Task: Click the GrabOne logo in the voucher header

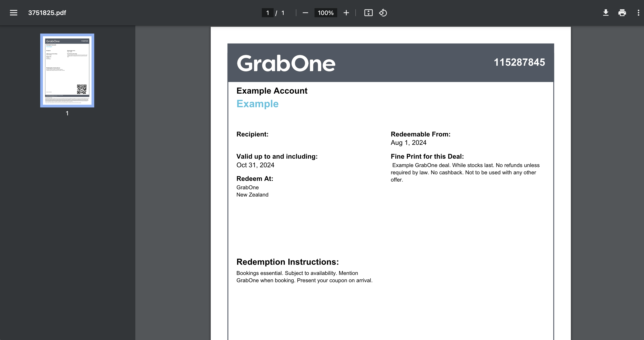Action: (286, 63)
